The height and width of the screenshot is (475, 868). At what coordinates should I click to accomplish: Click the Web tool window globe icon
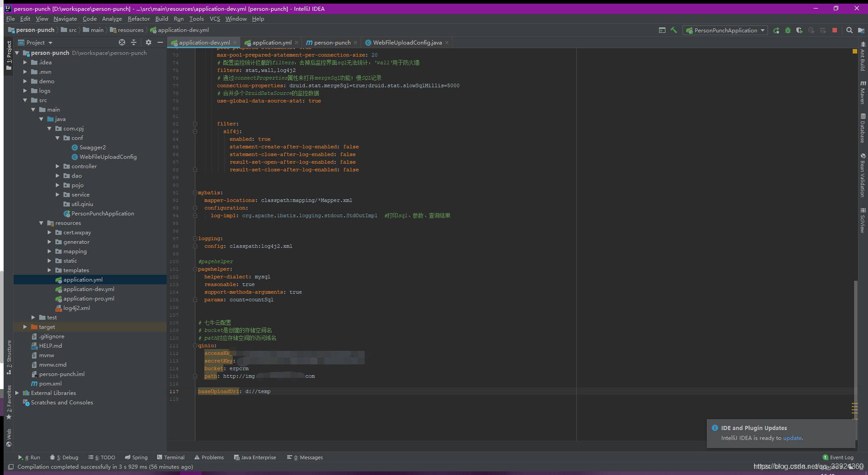(x=9, y=444)
